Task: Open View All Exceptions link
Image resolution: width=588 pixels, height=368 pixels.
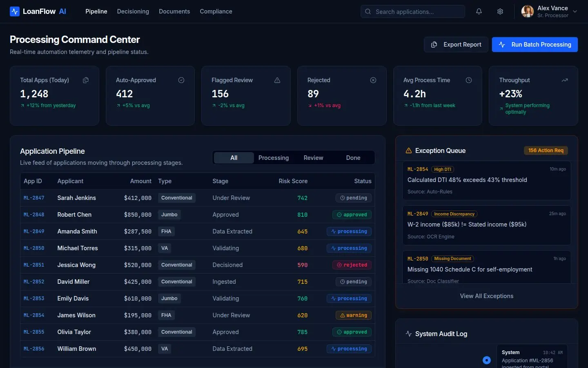Action: point(487,296)
